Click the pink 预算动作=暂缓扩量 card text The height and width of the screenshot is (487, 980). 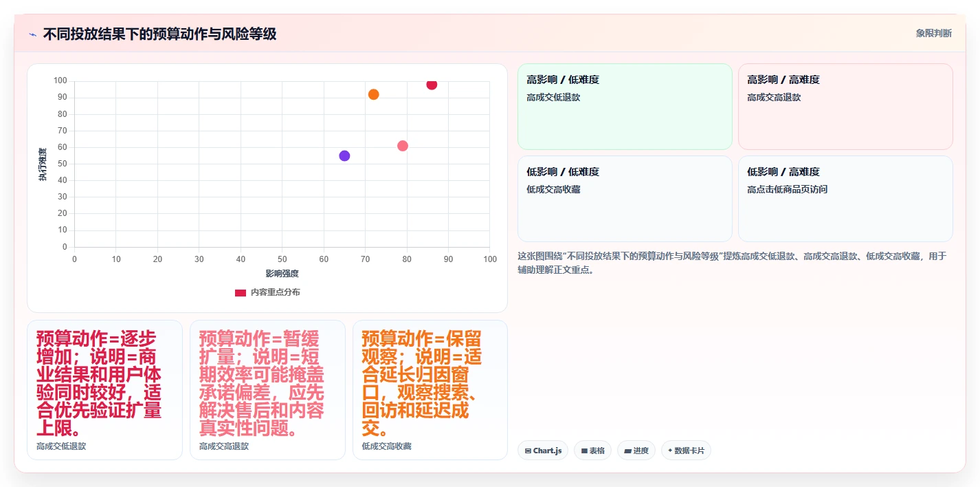tap(262, 383)
